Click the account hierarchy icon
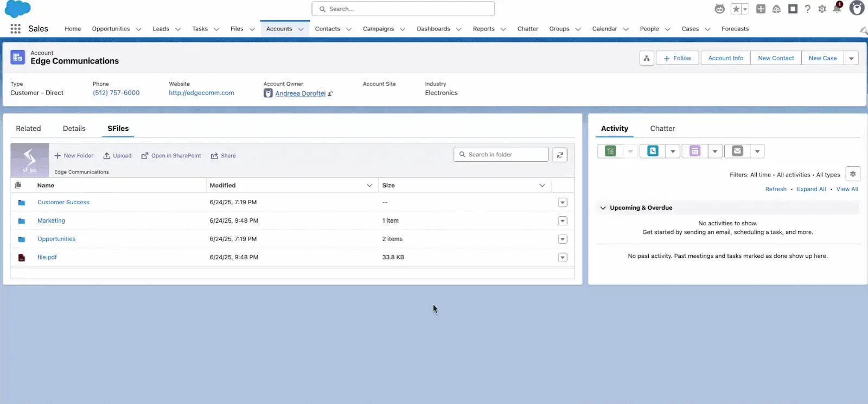This screenshot has width=868, height=404. coord(646,58)
